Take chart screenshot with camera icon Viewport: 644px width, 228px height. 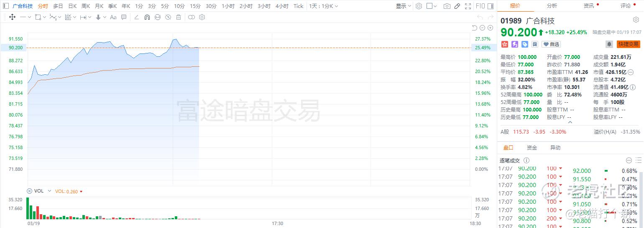coord(447,6)
